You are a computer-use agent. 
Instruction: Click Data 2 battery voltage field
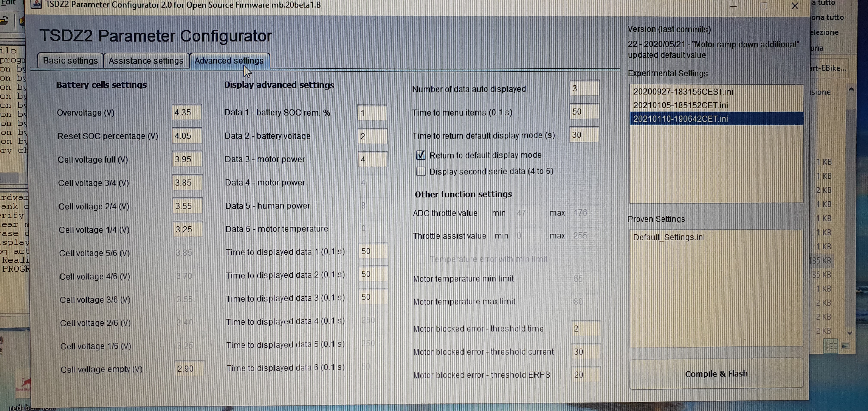coord(372,136)
